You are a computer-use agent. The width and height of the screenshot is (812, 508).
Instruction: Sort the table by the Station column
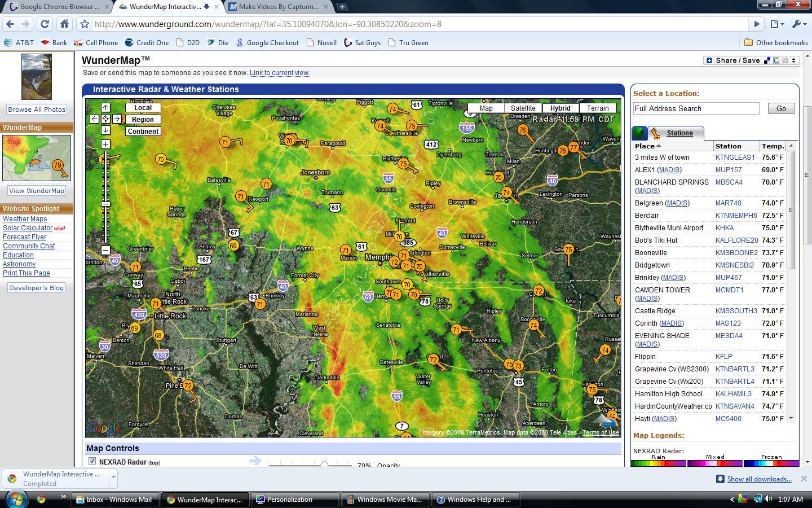729,146
